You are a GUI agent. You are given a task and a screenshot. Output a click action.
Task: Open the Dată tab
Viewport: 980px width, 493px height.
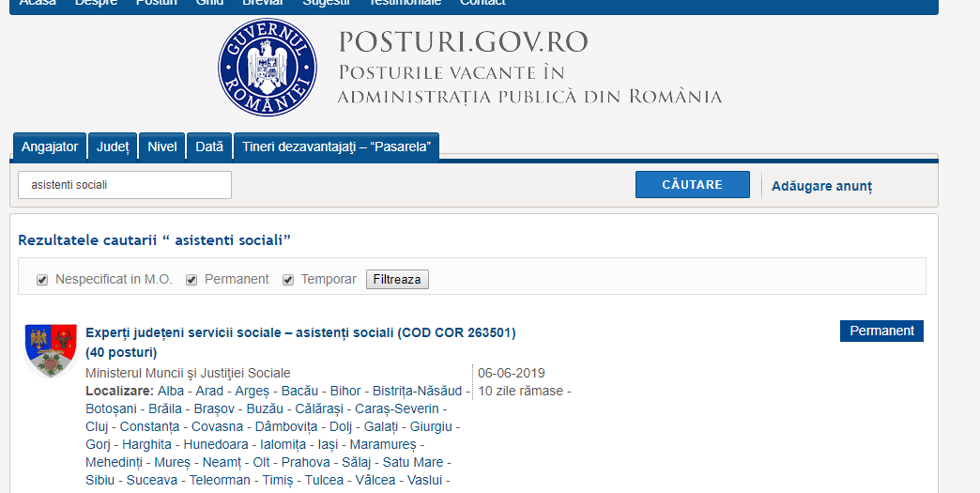209,146
